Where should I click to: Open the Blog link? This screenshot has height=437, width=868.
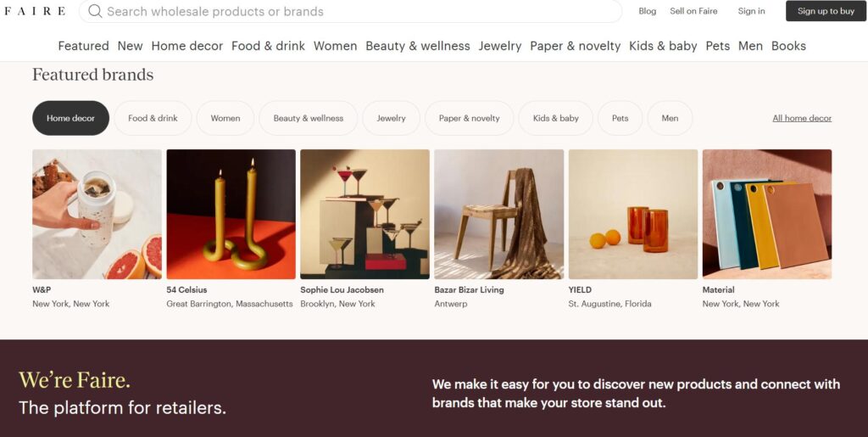click(x=648, y=11)
